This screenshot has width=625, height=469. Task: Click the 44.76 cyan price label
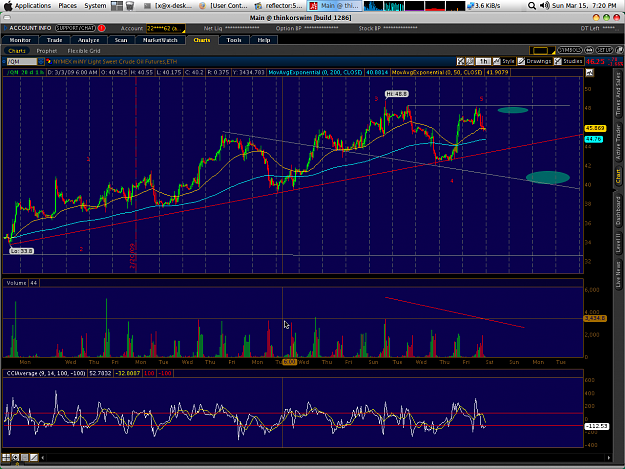pos(594,139)
